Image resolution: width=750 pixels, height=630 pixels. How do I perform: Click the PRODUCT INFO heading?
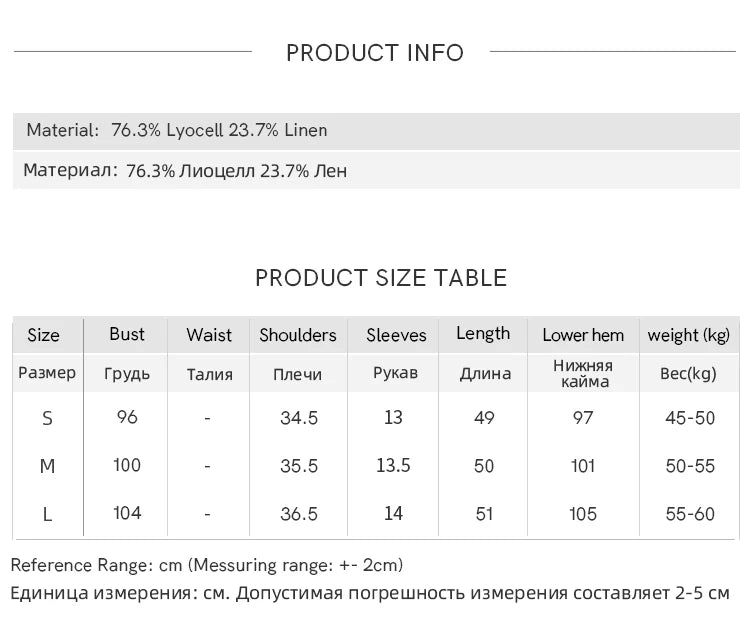click(375, 53)
